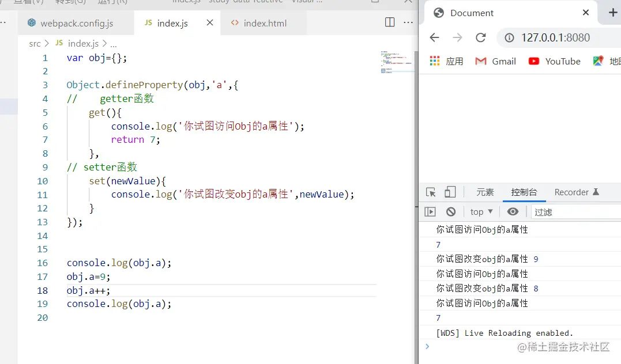The width and height of the screenshot is (621, 364).
Task: Toggle the live expression eye icon
Action: 513,211
